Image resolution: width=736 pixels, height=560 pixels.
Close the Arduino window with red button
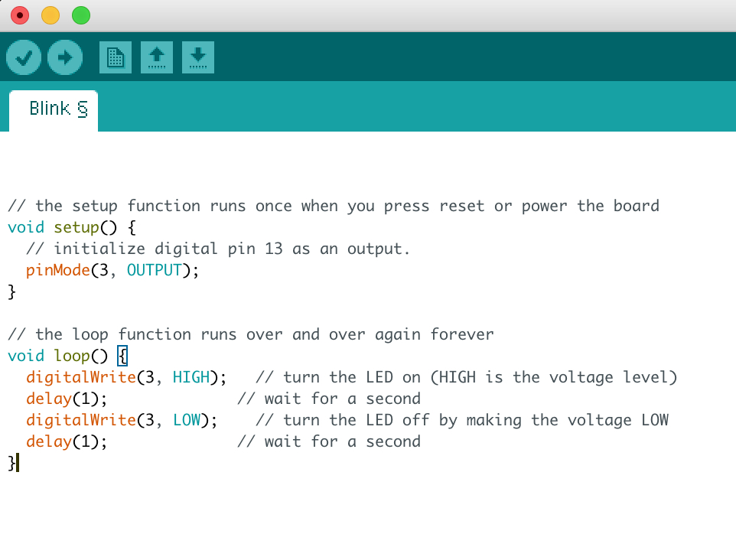pyautogui.click(x=20, y=15)
